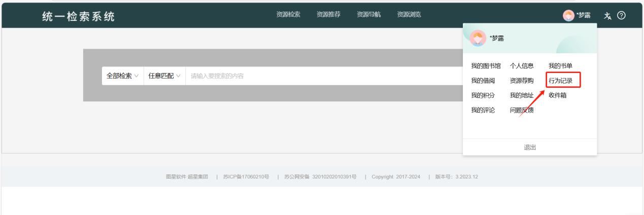The image size is (644, 215).
Task: Go to 资源导航 in top navigation
Action: pyautogui.click(x=368, y=14)
